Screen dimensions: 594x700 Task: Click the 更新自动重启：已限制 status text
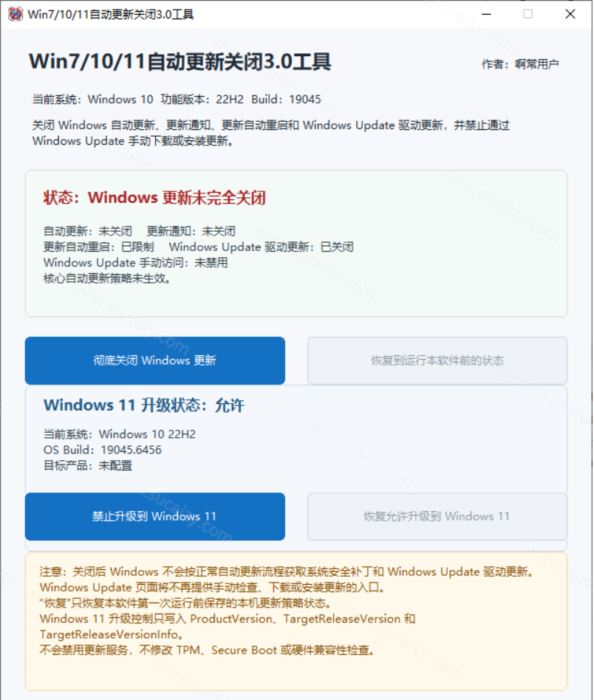99,247
